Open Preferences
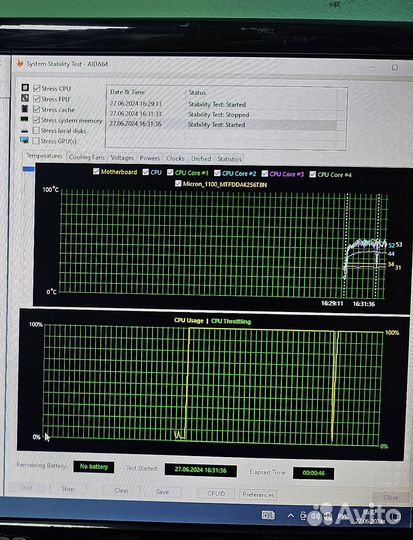 pos(258,495)
